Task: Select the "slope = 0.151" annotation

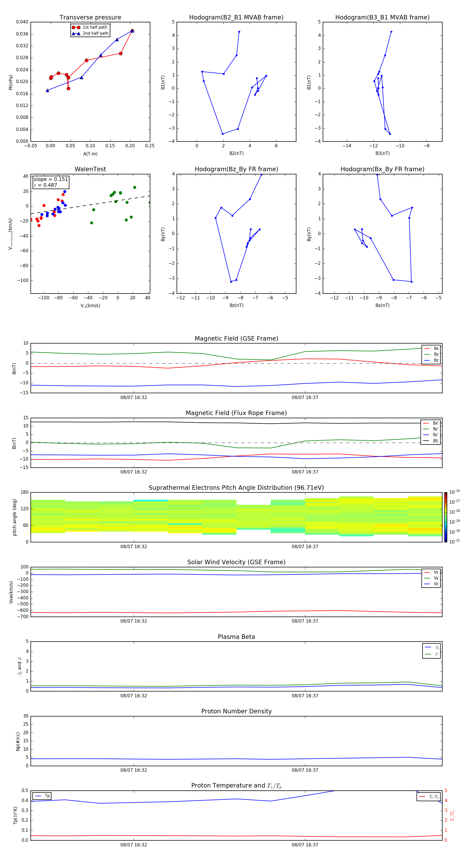Action: (x=51, y=179)
